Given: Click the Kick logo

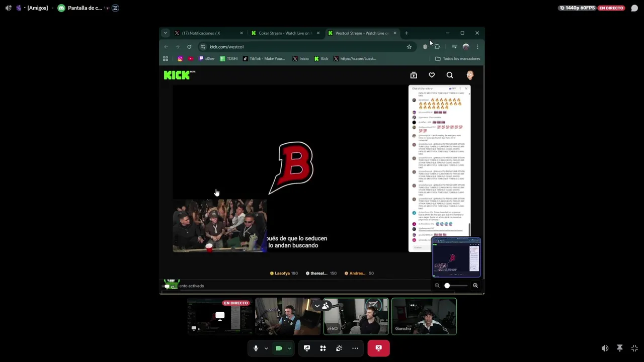Looking at the screenshot, I should click(177, 75).
